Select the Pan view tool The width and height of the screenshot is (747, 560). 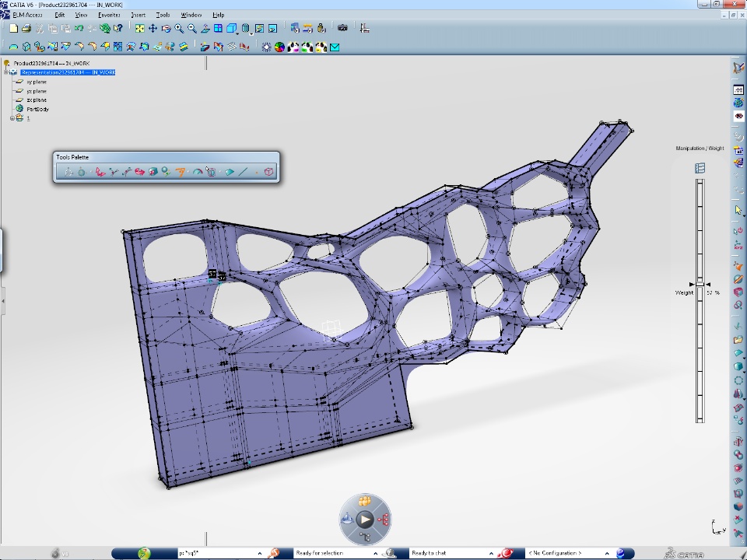point(153,29)
